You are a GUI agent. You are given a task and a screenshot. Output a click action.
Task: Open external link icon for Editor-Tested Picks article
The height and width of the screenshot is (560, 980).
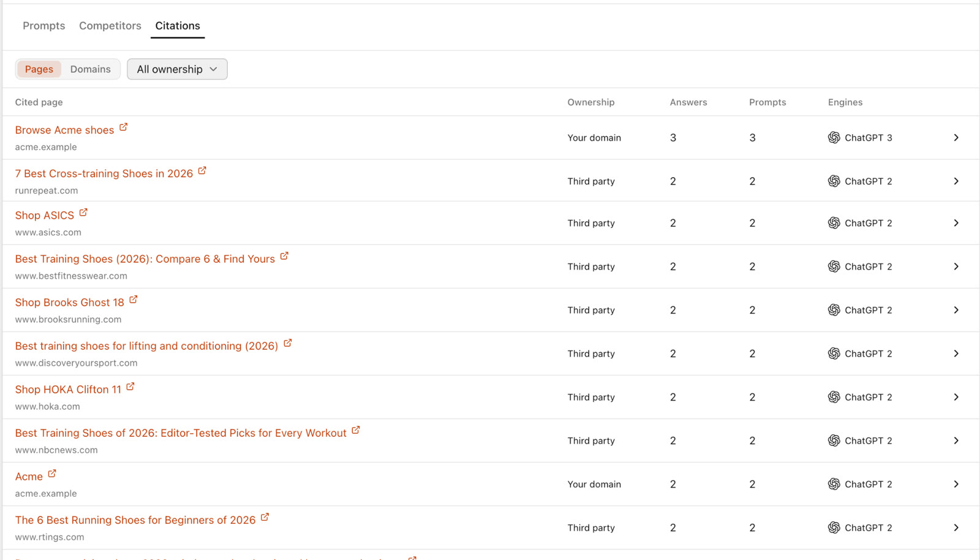click(x=356, y=429)
